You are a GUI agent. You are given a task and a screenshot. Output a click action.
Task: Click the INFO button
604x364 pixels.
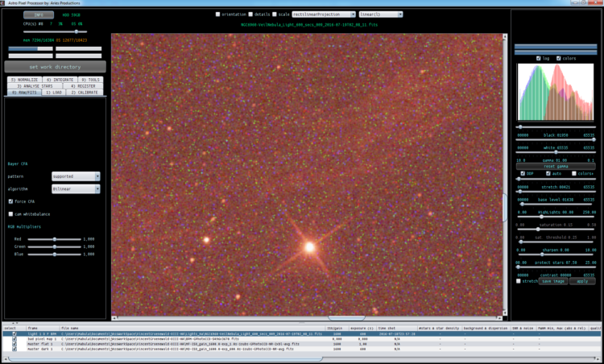(39, 15)
